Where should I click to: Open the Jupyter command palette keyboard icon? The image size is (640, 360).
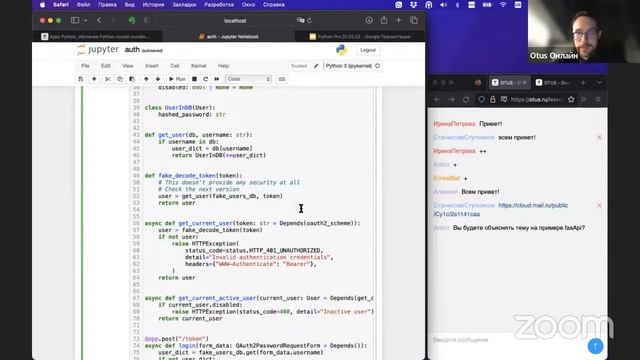click(x=282, y=79)
